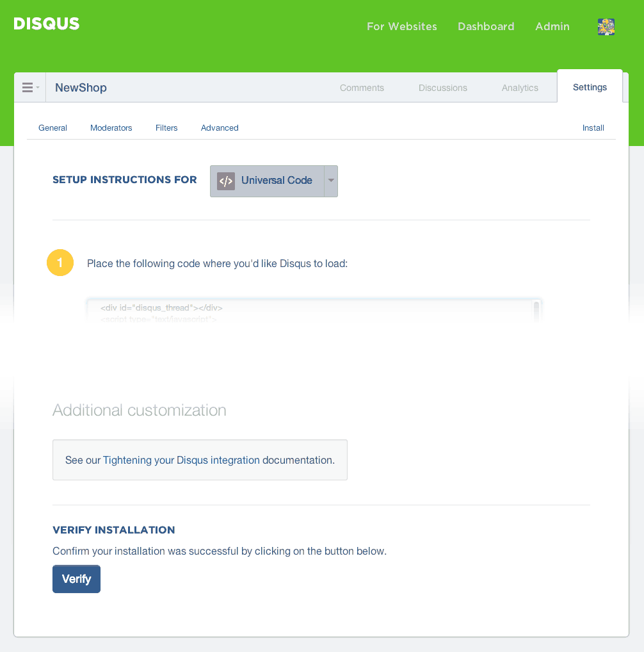Click the 'Place the following code' instruction text
The height and width of the screenshot is (652, 644).
[217, 264]
